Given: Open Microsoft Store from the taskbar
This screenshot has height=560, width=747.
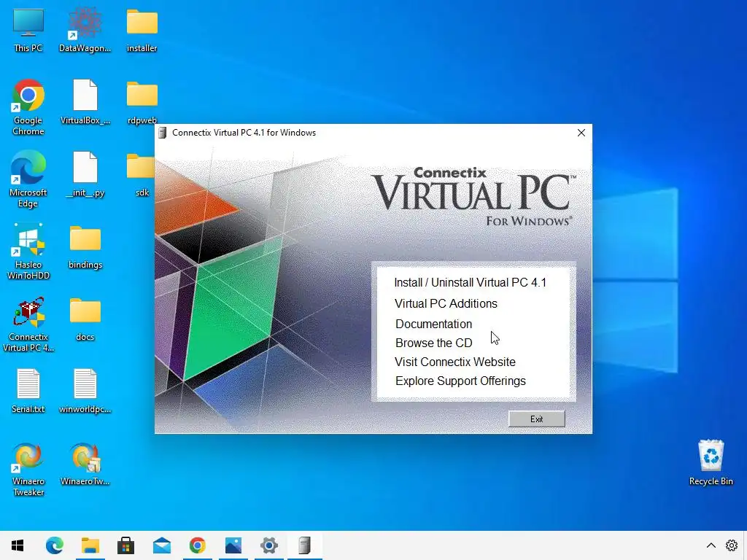Looking at the screenshot, I should 125,545.
